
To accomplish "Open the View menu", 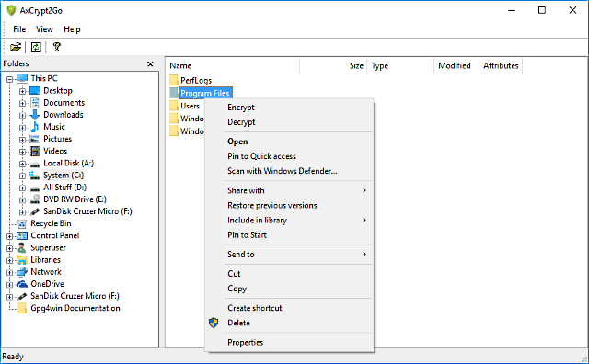I will 44,29.
